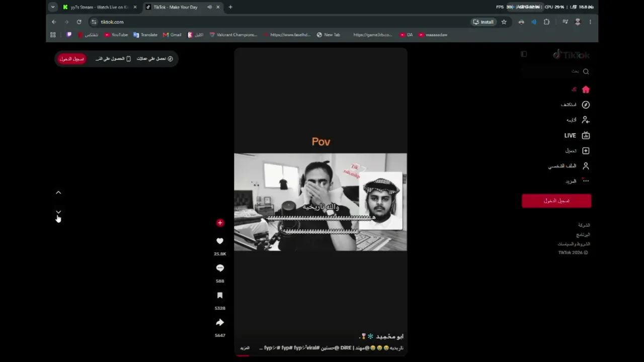Bookmark the video with the save icon
Screen dimensions: 644x362
point(220,295)
